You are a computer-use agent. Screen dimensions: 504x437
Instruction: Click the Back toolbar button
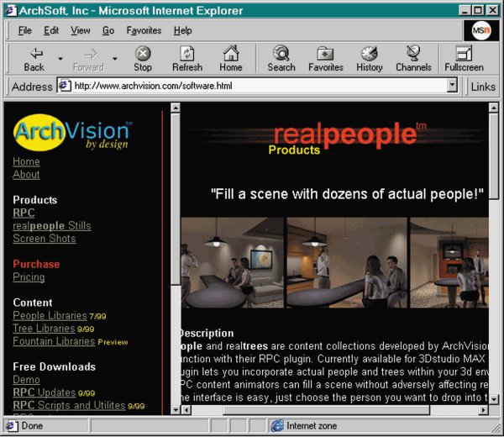point(34,59)
